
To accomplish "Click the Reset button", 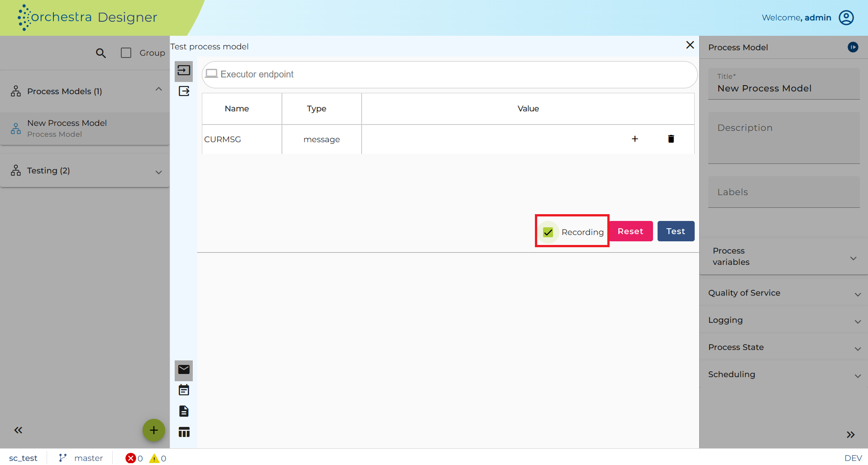I will pos(631,231).
